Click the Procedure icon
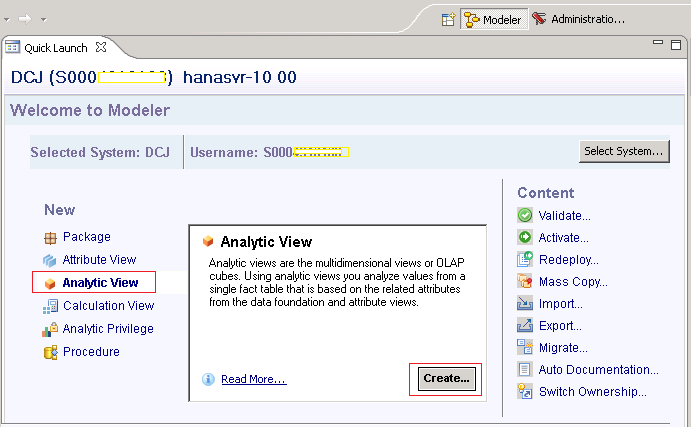The height and width of the screenshot is (427, 691). pyautogui.click(x=50, y=352)
